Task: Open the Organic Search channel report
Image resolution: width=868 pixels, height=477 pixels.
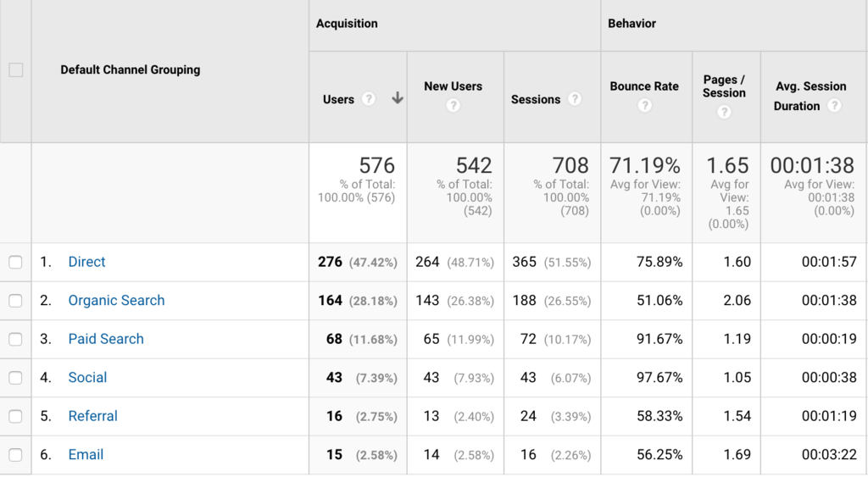Action: click(x=116, y=301)
